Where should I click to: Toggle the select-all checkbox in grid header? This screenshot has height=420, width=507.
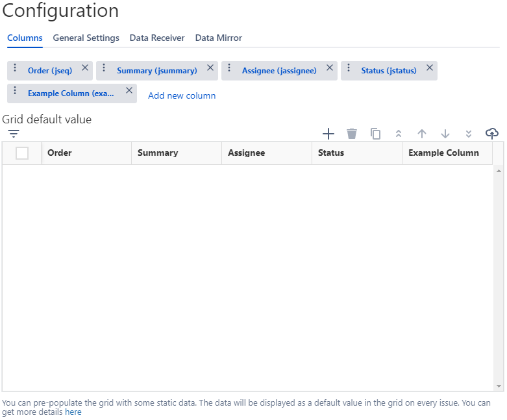point(22,153)
